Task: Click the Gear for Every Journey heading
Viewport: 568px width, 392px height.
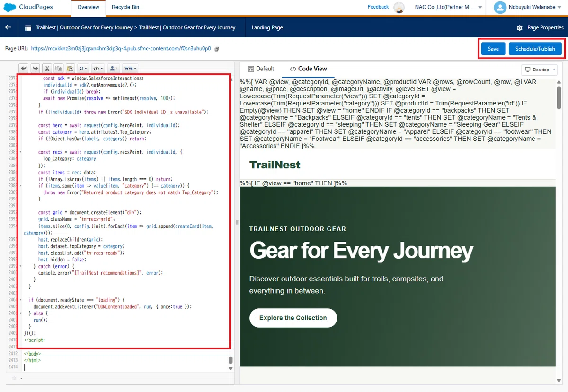Action: tap(361, 251)
